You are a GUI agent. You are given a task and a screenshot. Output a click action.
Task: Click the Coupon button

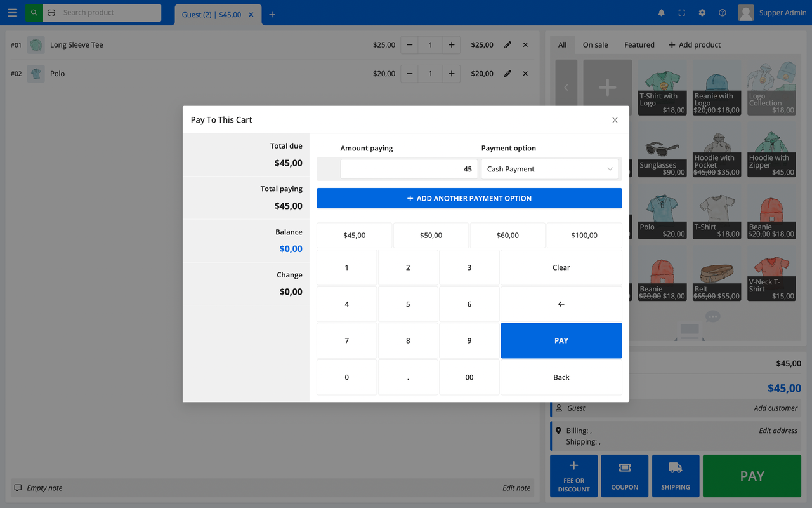(625, 476)
